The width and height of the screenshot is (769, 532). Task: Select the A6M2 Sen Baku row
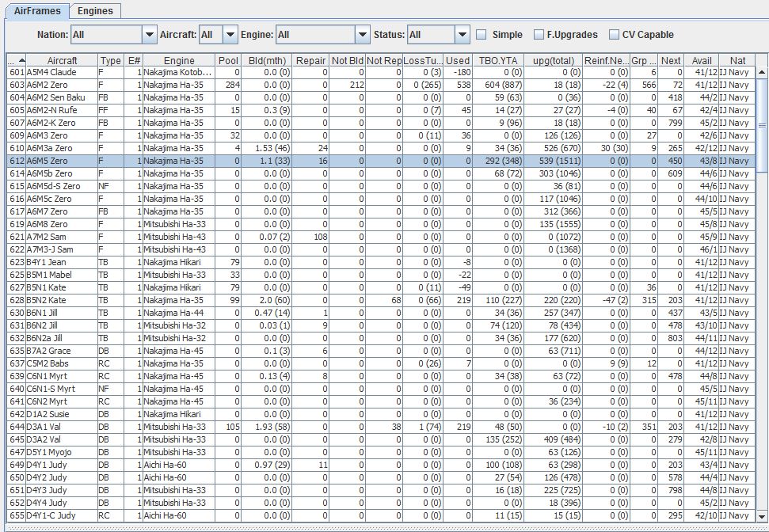tap(381, 97)
